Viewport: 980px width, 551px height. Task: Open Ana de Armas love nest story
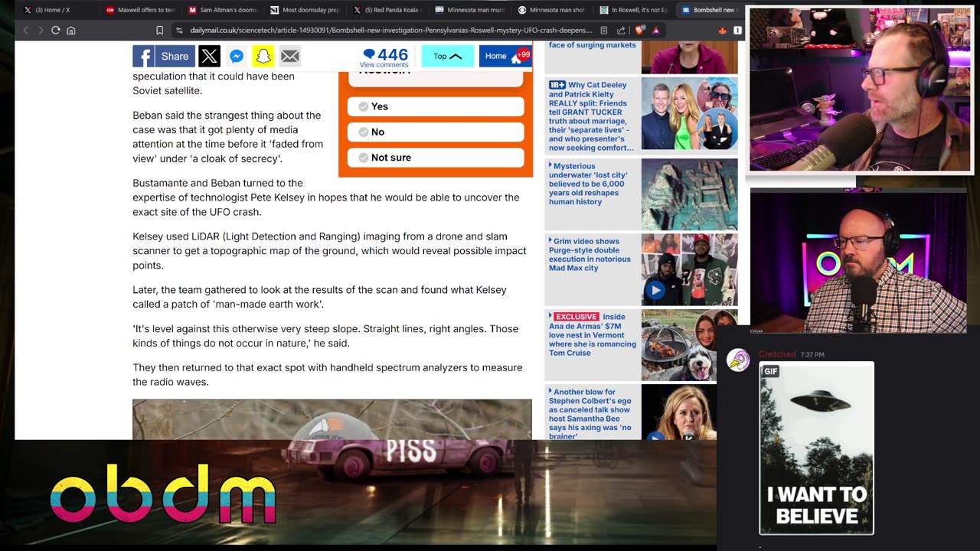point(593,334)
